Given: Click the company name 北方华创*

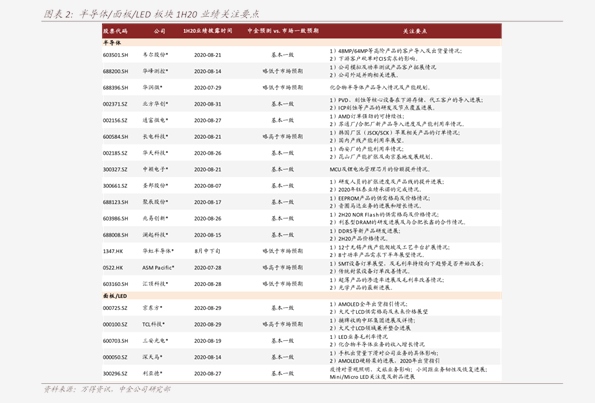Looking at the screenshot, I should [156, 104].
